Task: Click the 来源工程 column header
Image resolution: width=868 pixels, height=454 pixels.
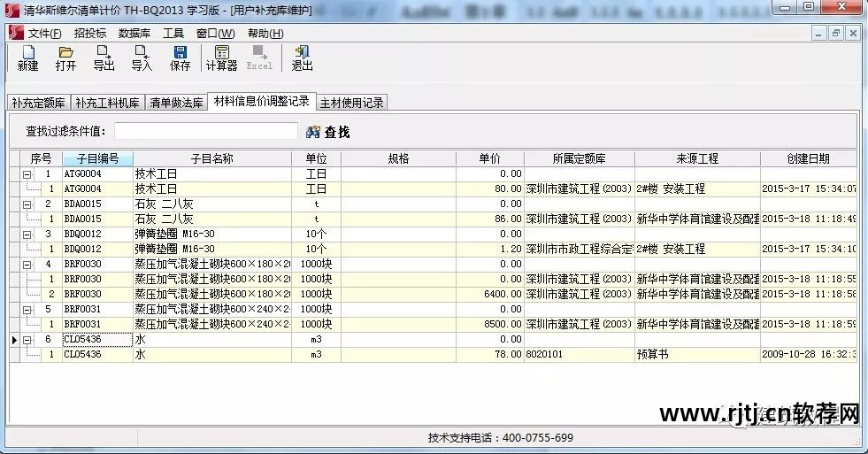Action: (x=697, y=158)
